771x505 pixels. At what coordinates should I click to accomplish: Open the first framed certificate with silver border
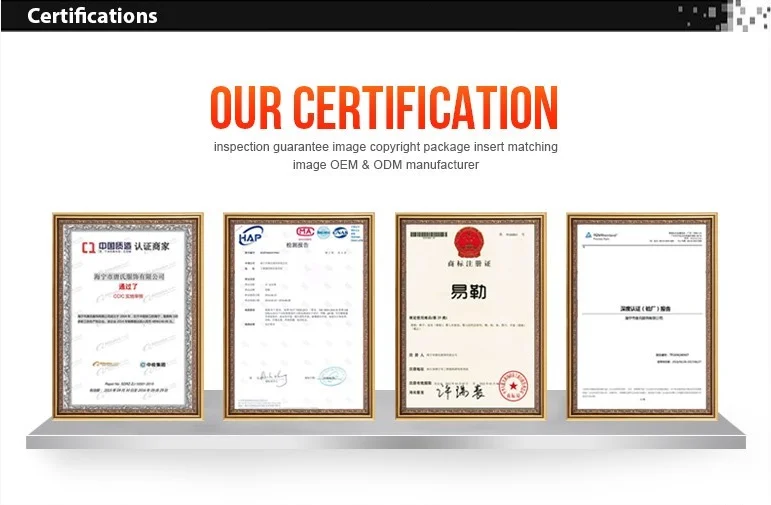tap(128, 316)
